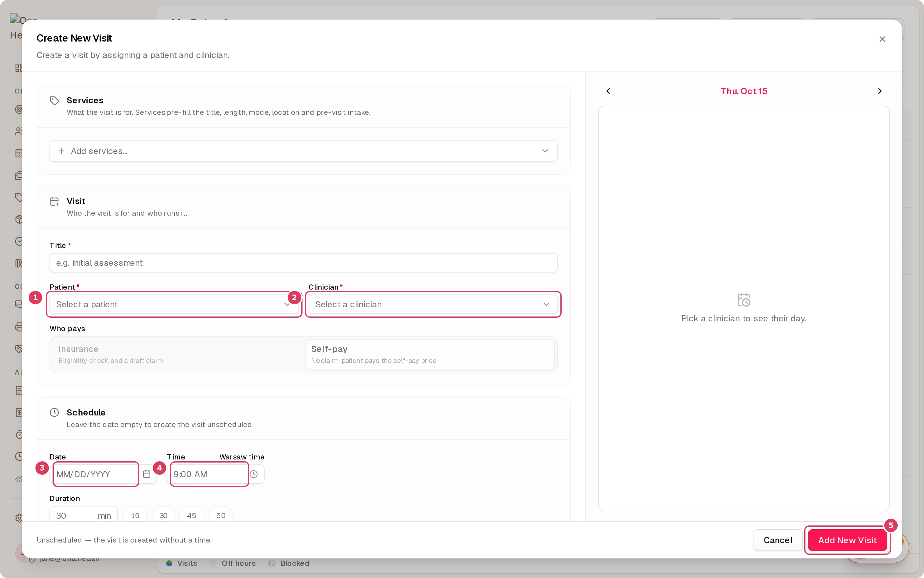Click the plus icon in Add services
924x578 pixels.
61,151
